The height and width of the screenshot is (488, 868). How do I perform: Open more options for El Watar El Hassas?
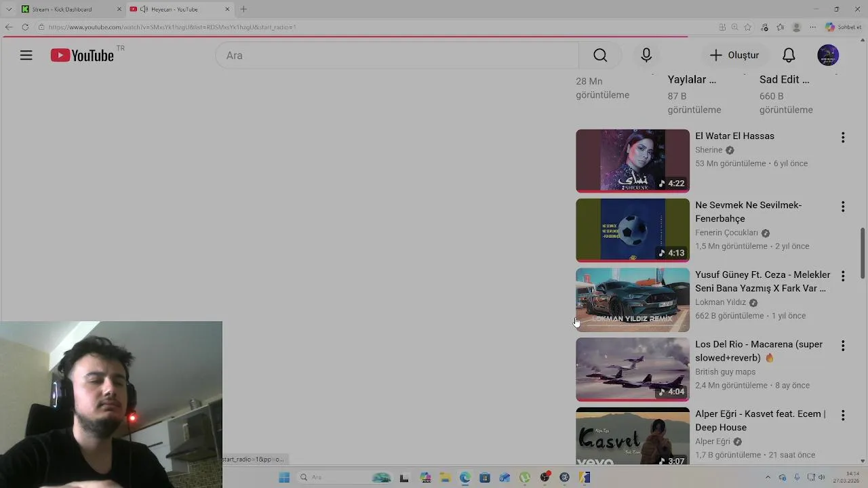point(843,138)
